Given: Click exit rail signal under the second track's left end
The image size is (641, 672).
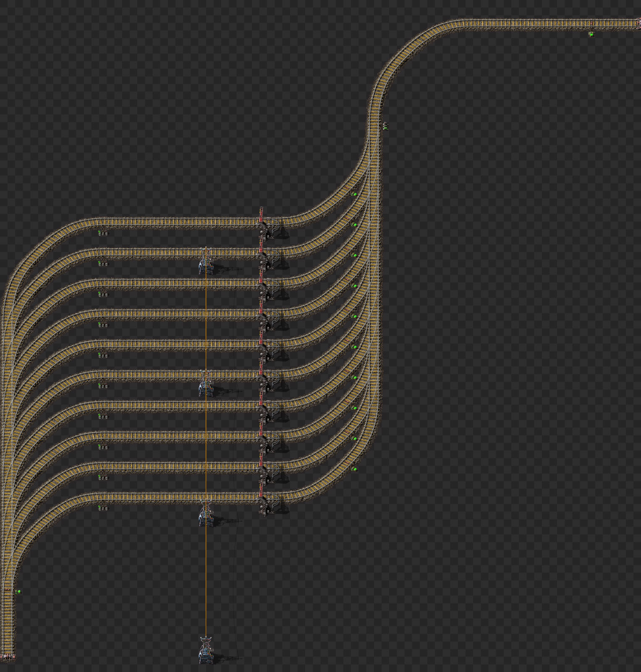Looking at the screenshot, I should (102, 263).
